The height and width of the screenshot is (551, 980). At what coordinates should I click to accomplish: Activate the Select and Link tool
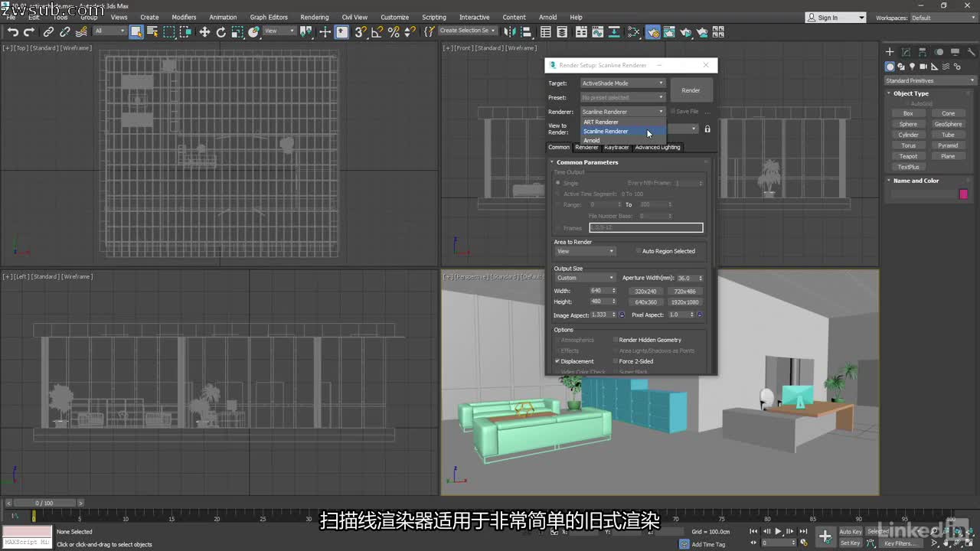tap(48, 32)
